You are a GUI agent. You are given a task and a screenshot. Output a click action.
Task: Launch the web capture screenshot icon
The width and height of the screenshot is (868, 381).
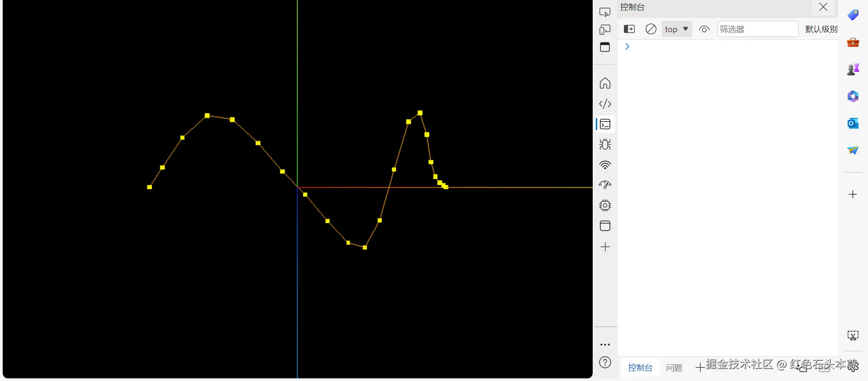point(853,335)
